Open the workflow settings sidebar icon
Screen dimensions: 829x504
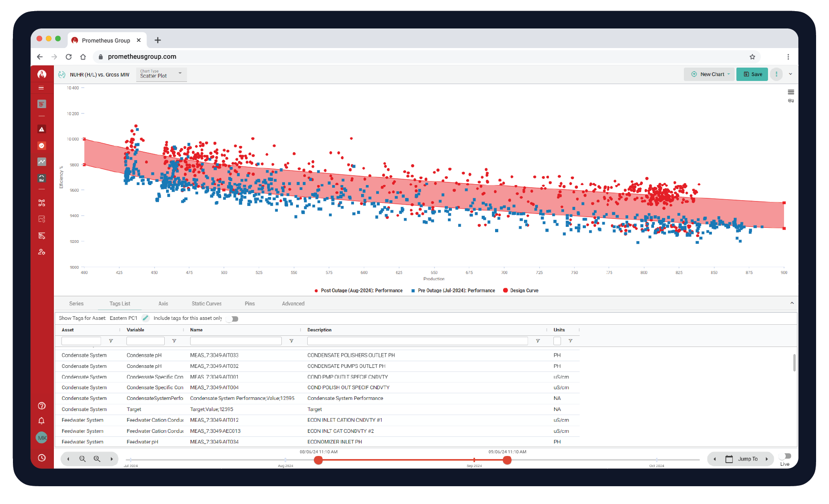point(41,203)
